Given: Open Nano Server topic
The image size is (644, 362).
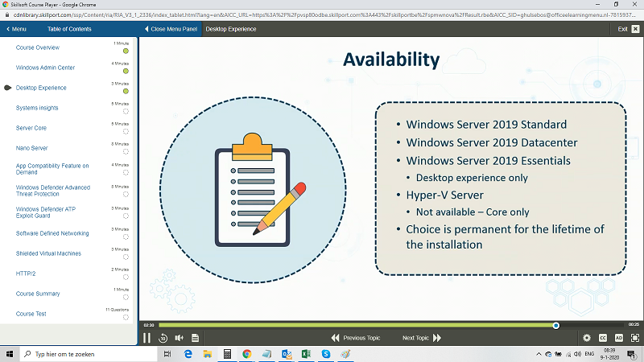Looking at the screenshot, I should tap(31, 148).
